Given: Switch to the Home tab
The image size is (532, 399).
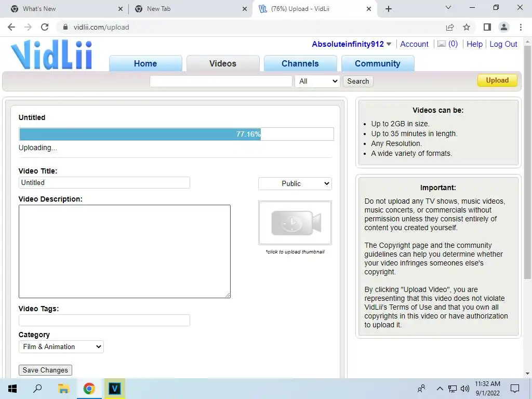Looking at the screenshot, I should pyautogui.click(x=145, y=63).
